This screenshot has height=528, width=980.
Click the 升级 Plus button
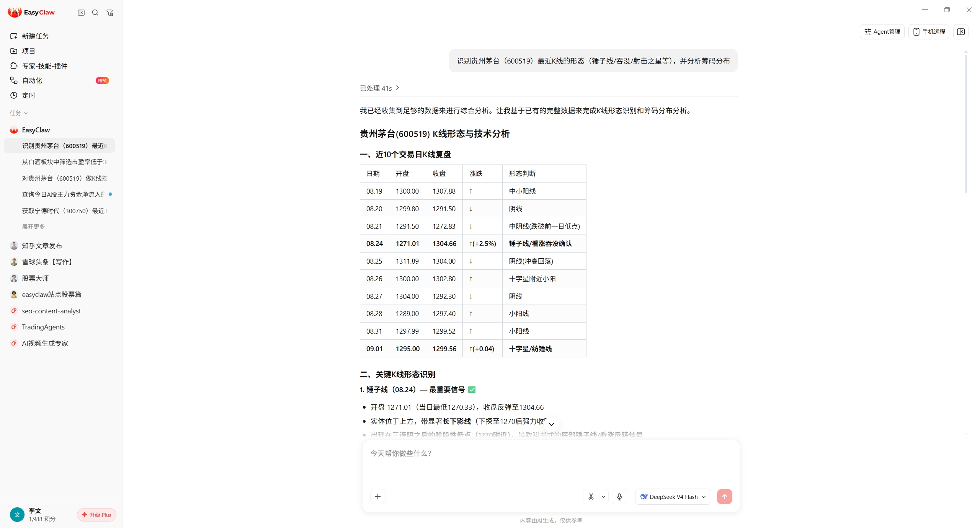click(x=96, y=515)
